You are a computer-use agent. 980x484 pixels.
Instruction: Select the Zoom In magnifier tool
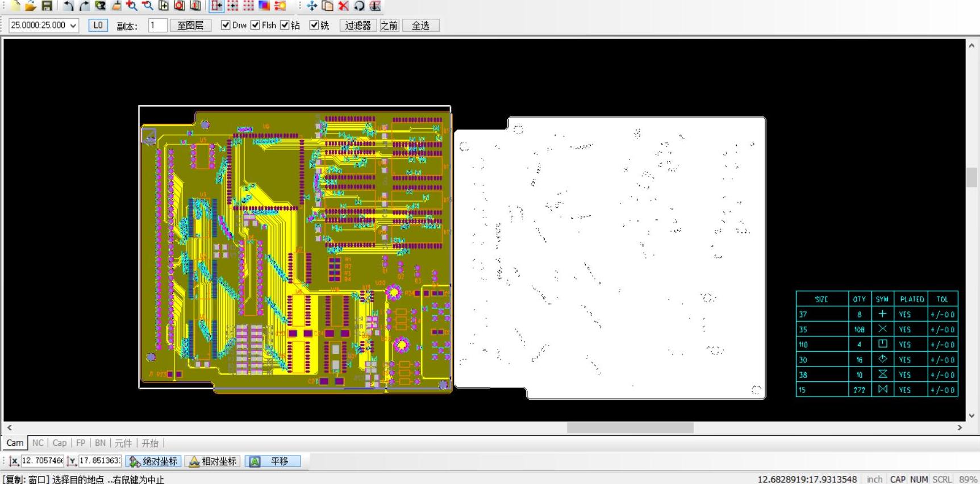tap(132, 6)
